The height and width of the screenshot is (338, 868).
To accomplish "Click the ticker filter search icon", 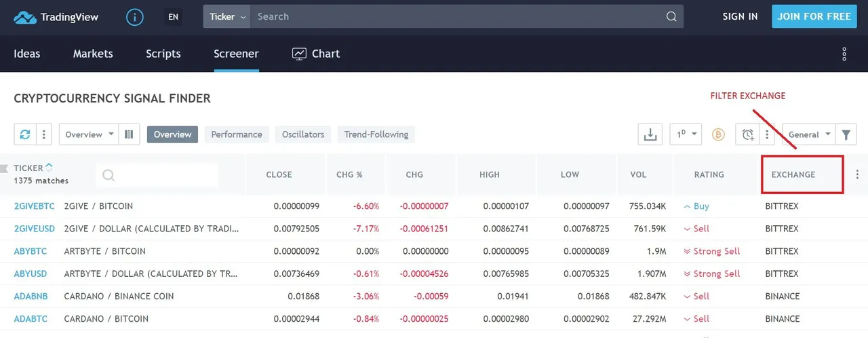I will tap(108, 176).
